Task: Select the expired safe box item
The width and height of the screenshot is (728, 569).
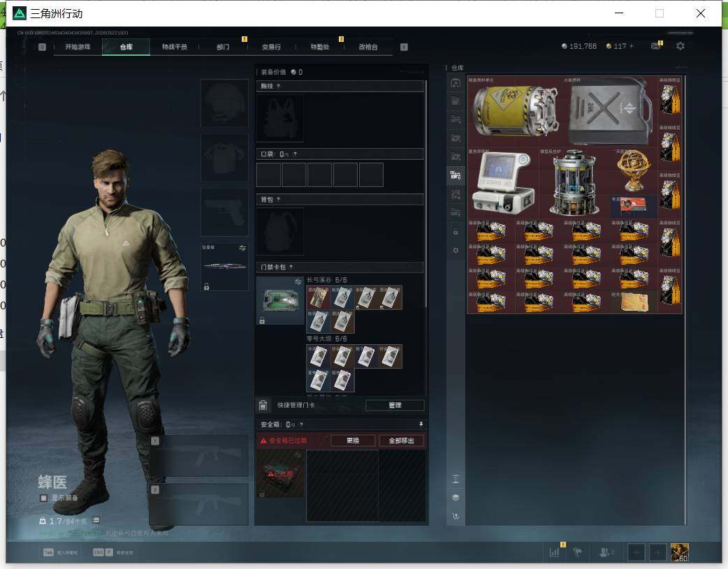Action: point(280,474)
